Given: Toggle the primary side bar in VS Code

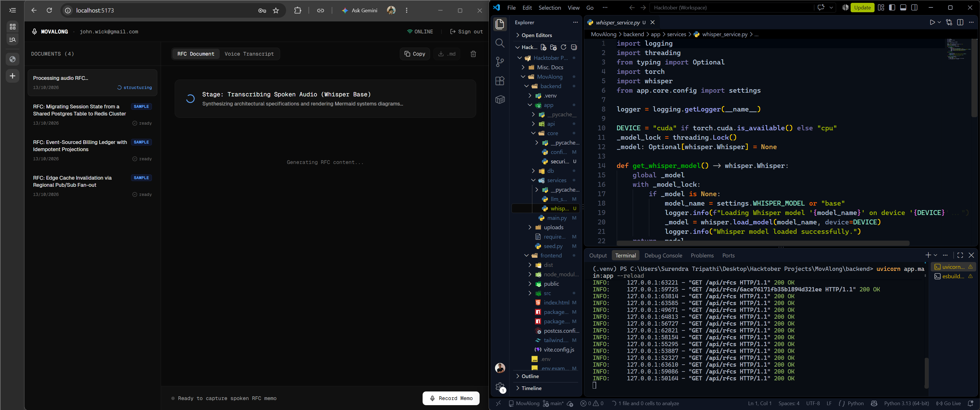Looking at the screenshot, I should [892, 8].
